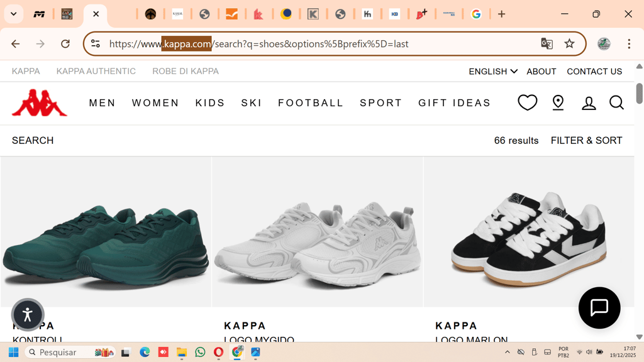Switch to the first tab with M logo
The height and width of the screenshot is (362, 644).
[x=39, y=14]
